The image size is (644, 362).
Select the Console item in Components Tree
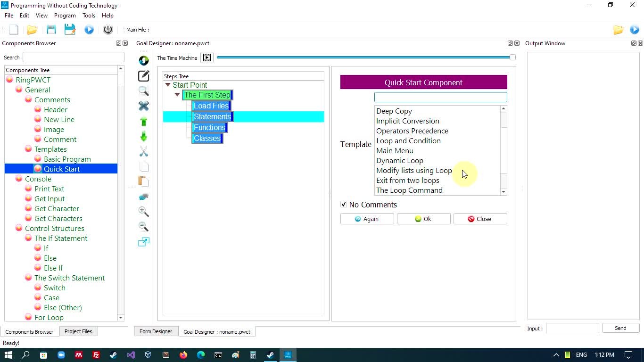(x=38, y=179)
